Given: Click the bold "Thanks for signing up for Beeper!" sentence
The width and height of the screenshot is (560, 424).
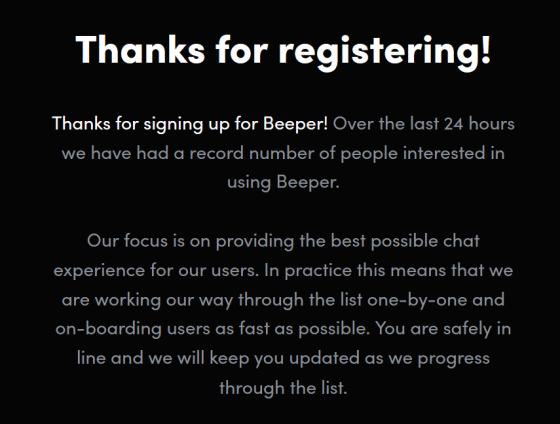Looking at the screenshot, I should (x=190, y=124).
